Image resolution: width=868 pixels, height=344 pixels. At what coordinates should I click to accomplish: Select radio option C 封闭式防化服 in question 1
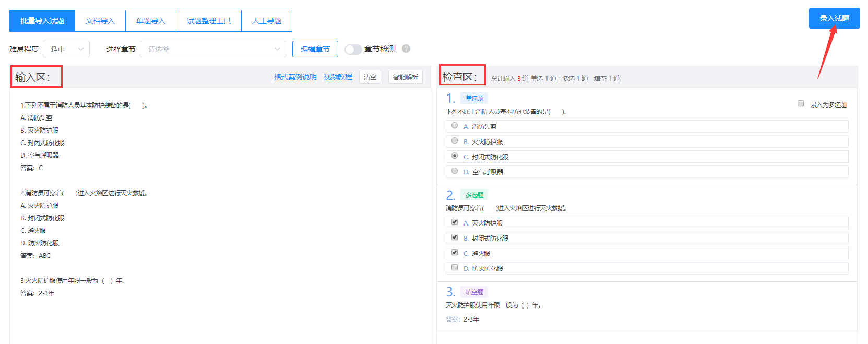(x=455, y=156)
